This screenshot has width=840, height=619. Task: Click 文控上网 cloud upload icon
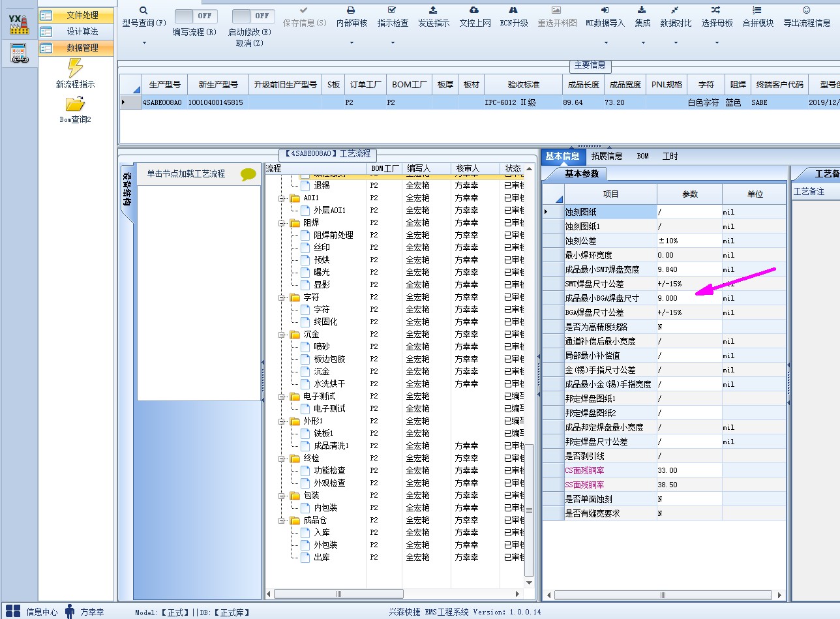474,10
